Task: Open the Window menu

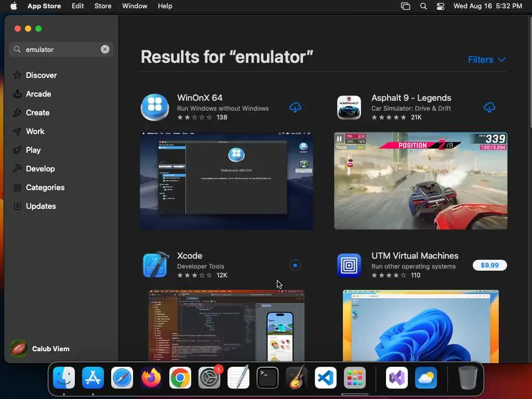Action: click(135, 6)
